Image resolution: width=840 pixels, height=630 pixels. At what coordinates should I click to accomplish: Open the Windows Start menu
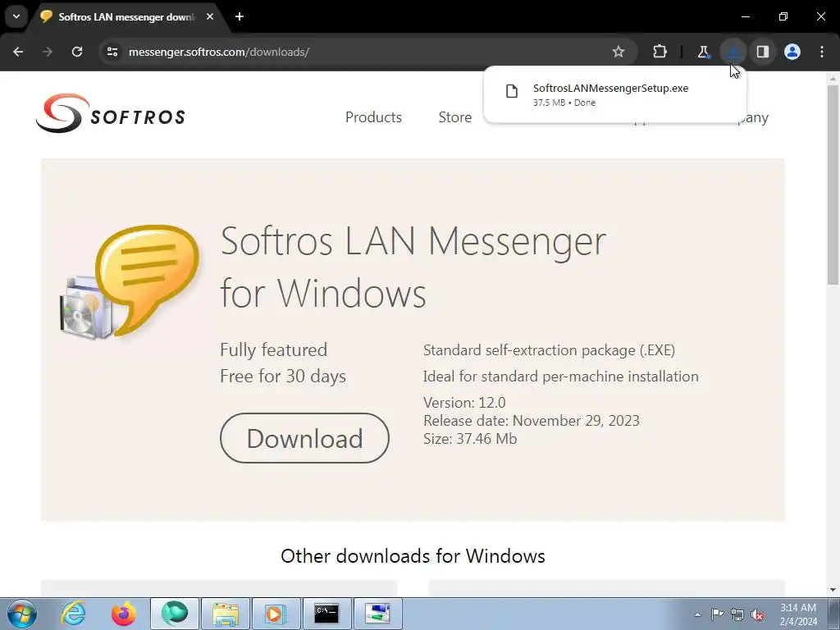point(22,614)
